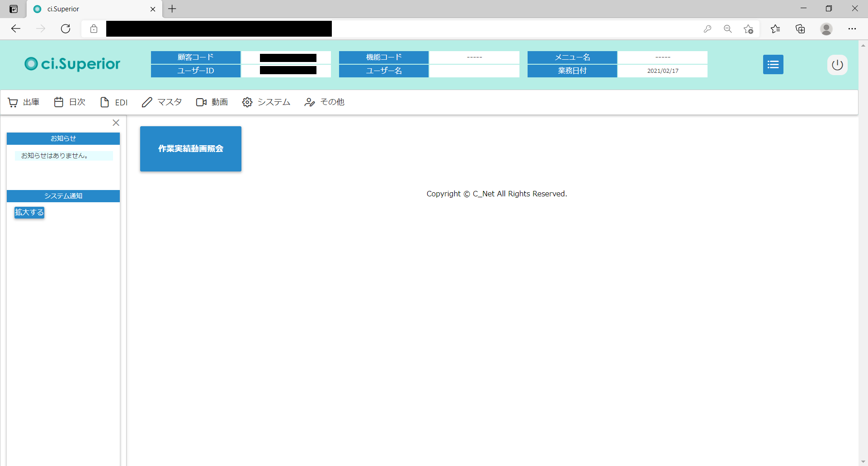The height and width of the screenshot is (466, 868).
Task: Open the EDI document menu
Action: (114, 102)
